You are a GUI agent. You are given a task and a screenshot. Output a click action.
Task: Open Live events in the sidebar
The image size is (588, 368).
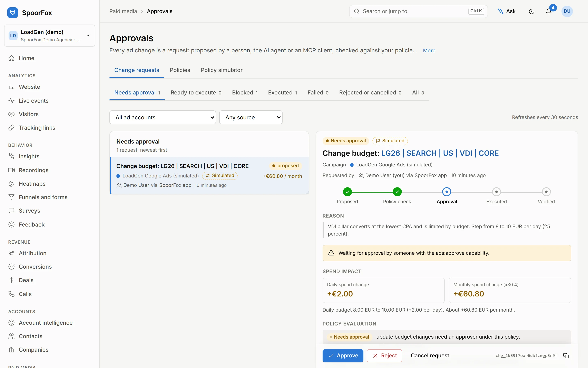[49, 101]
